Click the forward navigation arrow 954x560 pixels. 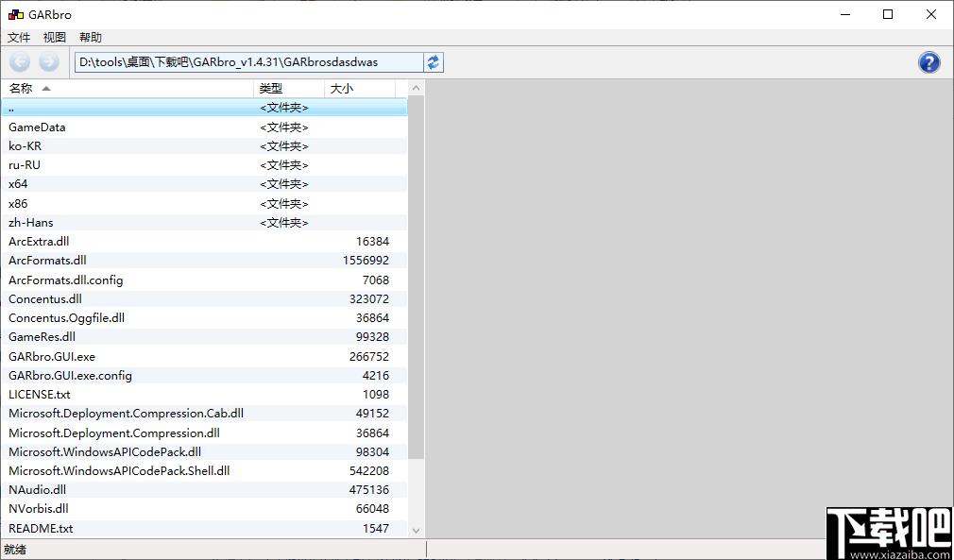[x=49, y=62]
